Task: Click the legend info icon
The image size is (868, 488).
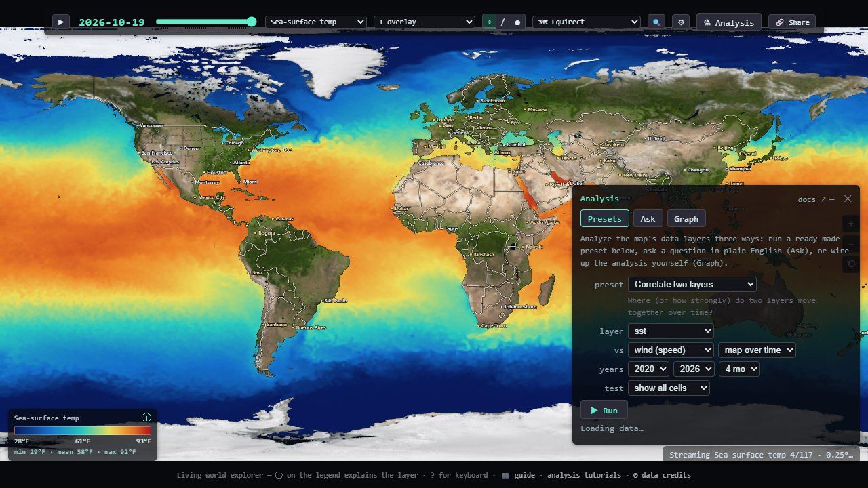Action: click(146, 418)
